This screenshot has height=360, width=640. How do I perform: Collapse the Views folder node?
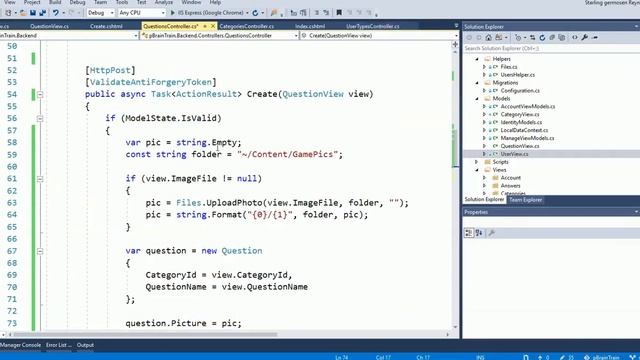[x=477, y=170]
